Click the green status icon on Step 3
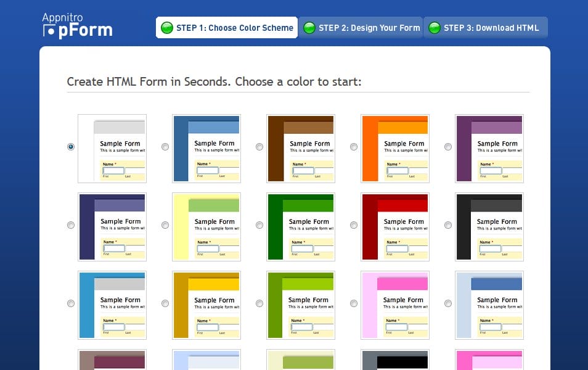 click(435, 27)
